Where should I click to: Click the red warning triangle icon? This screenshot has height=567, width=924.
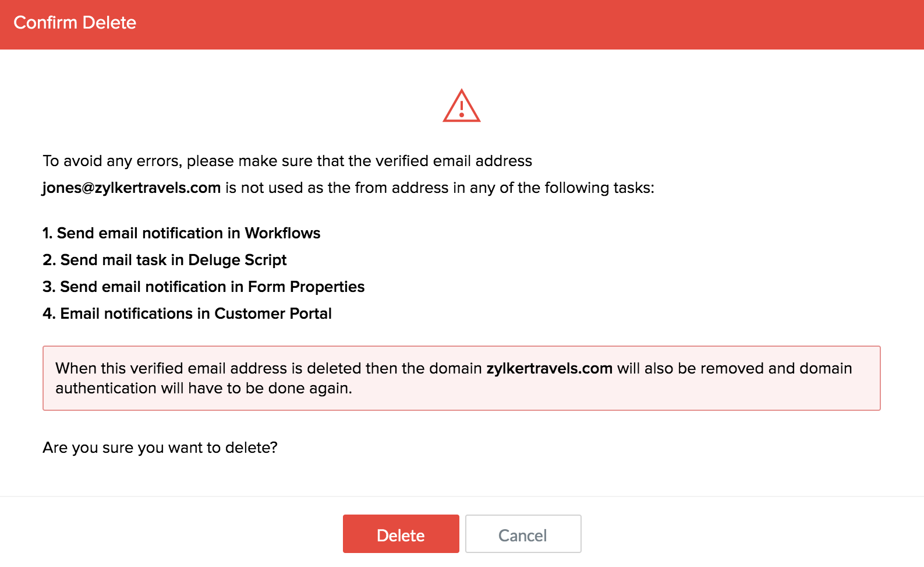(461, 106)
